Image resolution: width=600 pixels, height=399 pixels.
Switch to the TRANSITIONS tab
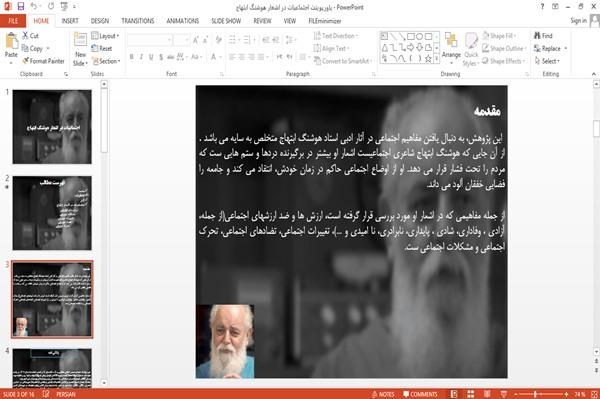click(138, 21)
